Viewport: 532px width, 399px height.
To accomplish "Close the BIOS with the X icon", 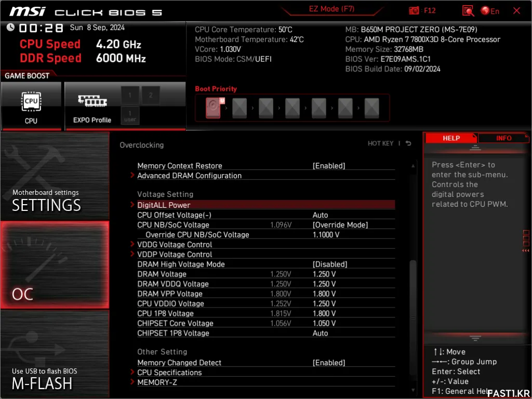I will coord(516,11).
